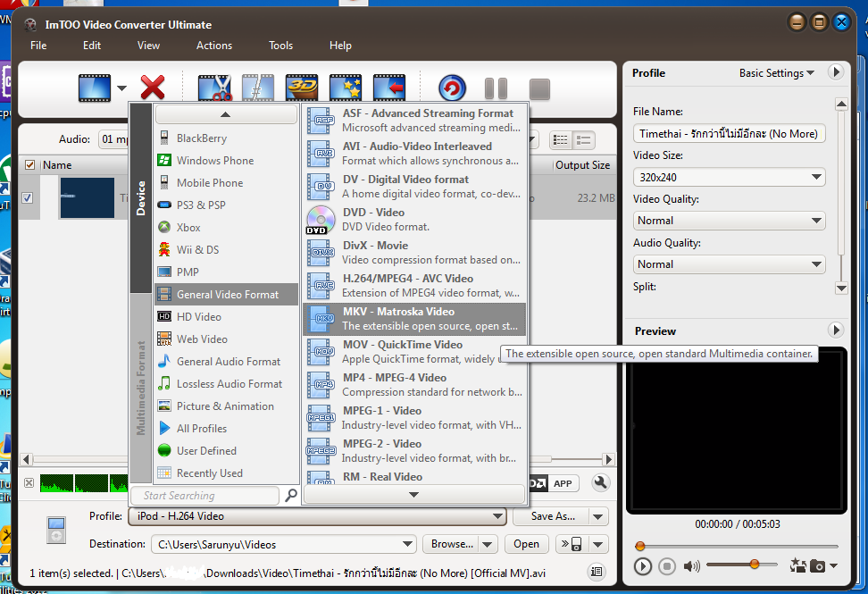The image size is (868, 594).
Task: Choose DVD Video profile
Action: [x=414, y=219]
